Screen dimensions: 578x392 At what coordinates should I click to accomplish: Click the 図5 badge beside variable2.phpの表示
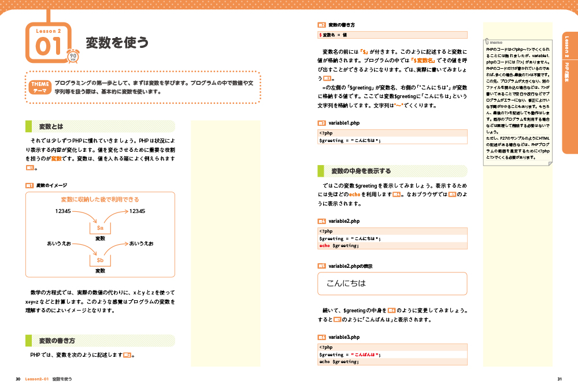tap(321, 266)
